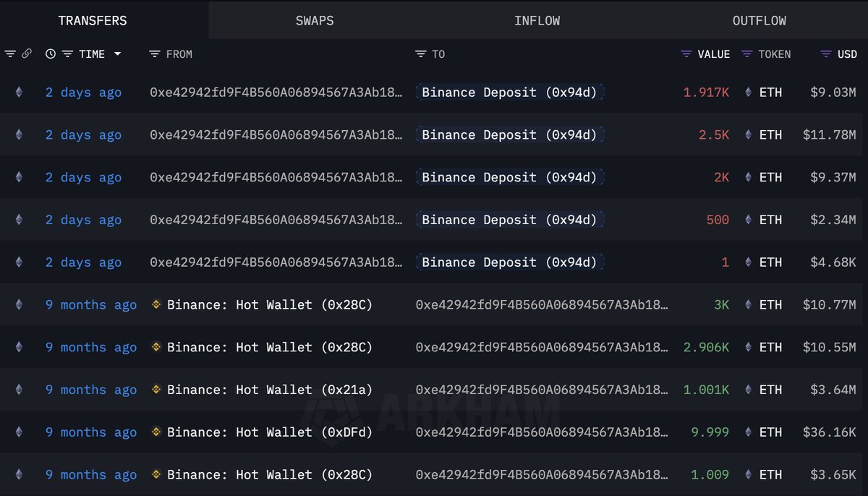Screen dimensions: 868x496
Task: Open Binance Deposit (0x94d) on $9.03M row
Action: pos(510,92)
